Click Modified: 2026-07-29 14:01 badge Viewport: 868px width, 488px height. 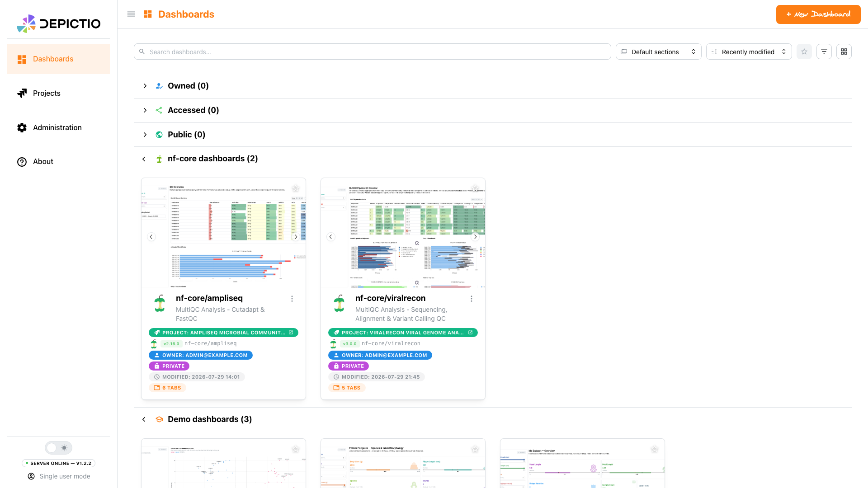(x=197, y=377)
